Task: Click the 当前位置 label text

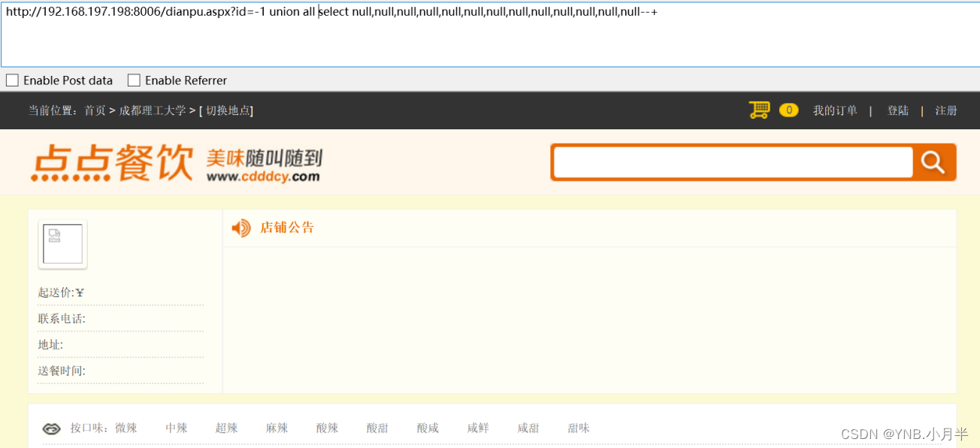Action: coord(53,110)
